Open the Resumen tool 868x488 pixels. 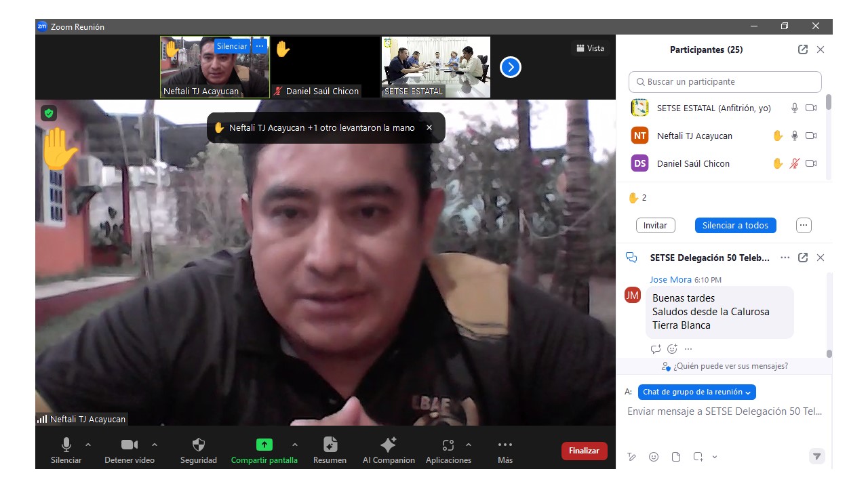click(x=330, y=445)
